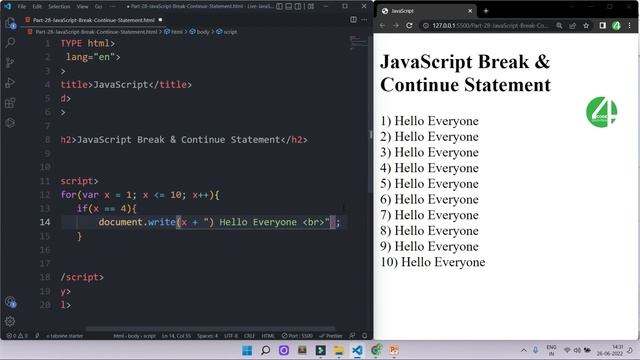This screenshot has width=640, height=360.
Task: Toggle the Panel layout icon in title bar
Action: pyautogui.click(x=289, y=6)
